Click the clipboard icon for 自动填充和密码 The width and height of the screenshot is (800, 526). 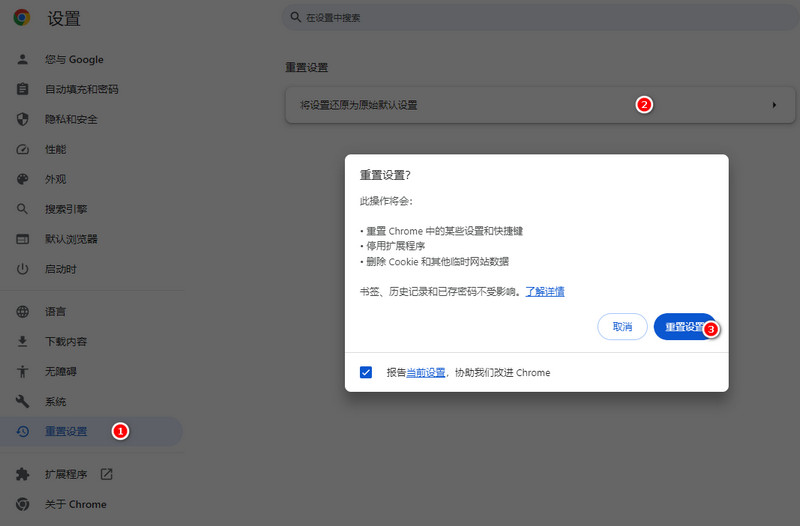coord(22,89)
